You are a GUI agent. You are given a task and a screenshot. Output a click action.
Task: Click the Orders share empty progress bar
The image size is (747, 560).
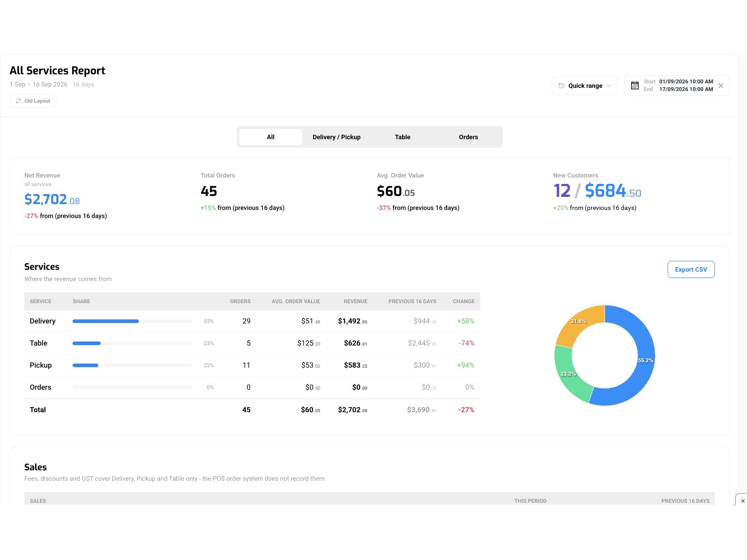point(132,387)
